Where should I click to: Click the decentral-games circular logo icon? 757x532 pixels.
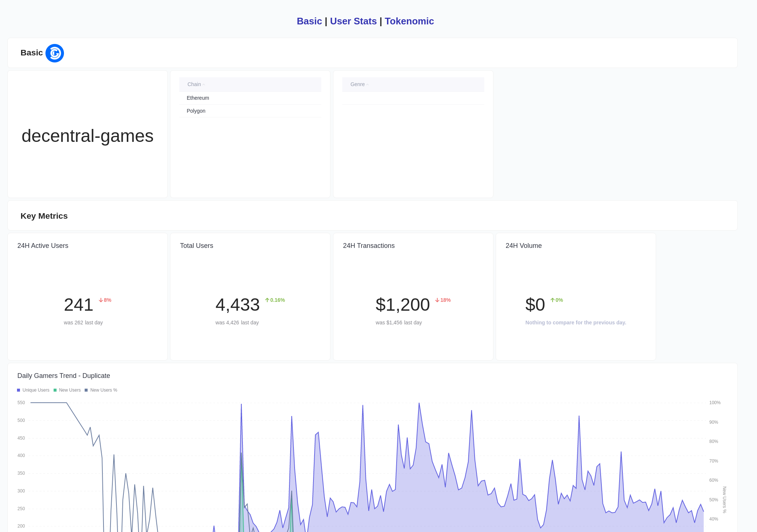[55, 53]
